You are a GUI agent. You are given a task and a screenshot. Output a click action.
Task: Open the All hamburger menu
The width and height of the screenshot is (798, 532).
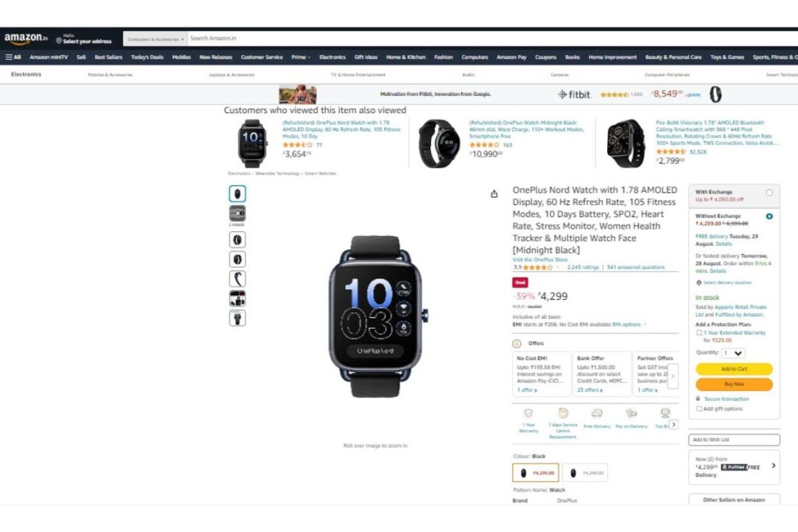click(x=13, y=57)
